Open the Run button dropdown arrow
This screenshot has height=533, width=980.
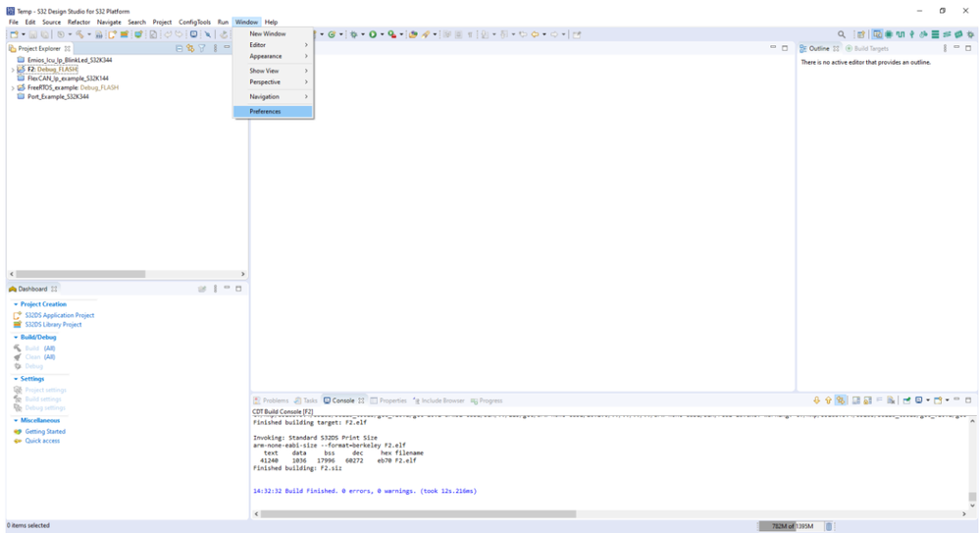(382, 34)
